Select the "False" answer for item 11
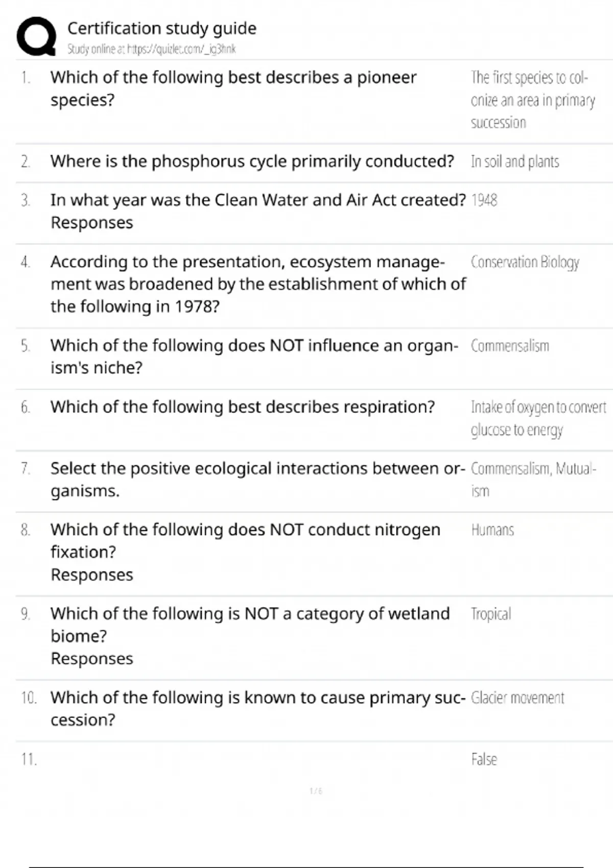This screenshot has height=868, width=613. pyautogui.click(x=484, y=760)
